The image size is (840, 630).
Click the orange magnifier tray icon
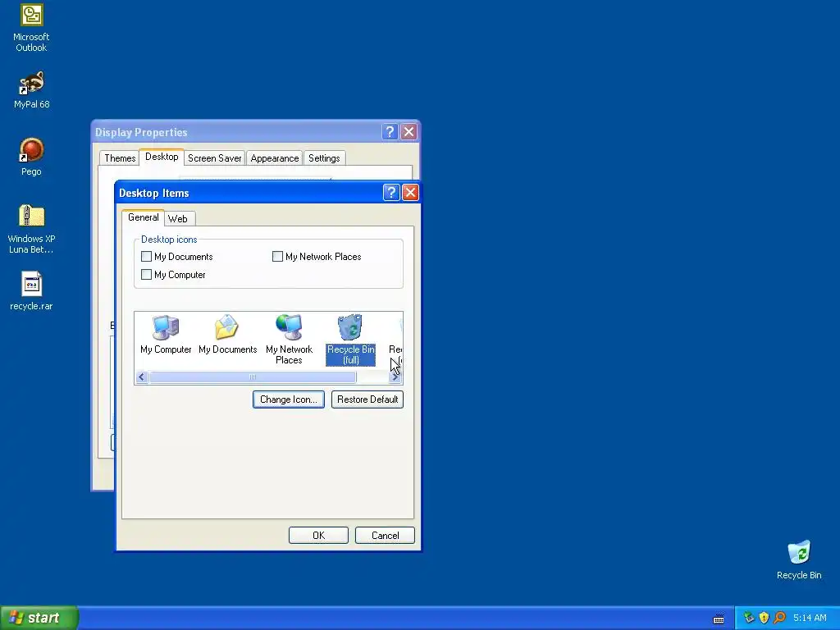pos(779,618)
